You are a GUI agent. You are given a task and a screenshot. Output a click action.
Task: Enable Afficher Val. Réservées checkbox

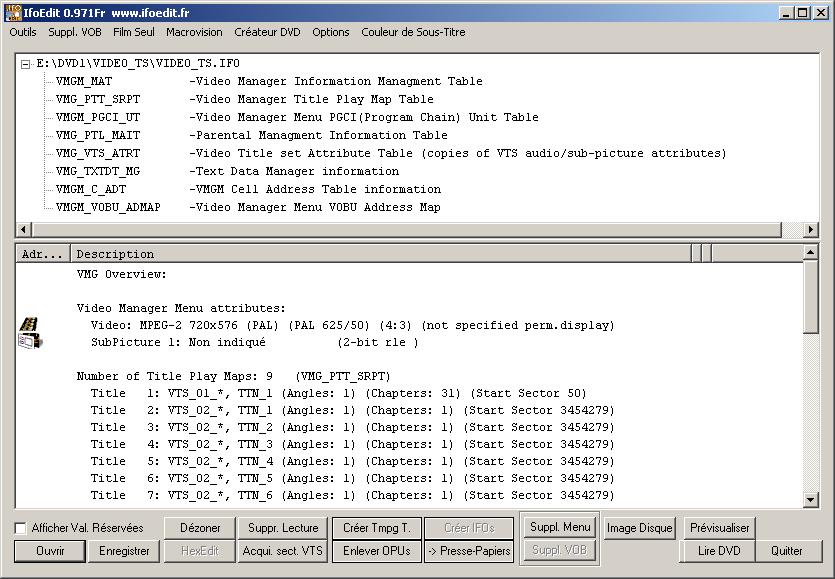pos(21,528)
